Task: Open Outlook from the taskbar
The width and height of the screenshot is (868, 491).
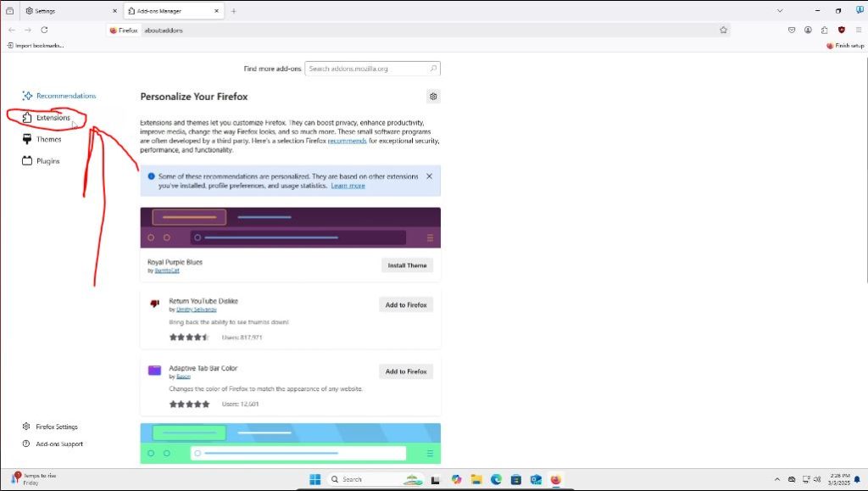Action: [536, 479]
